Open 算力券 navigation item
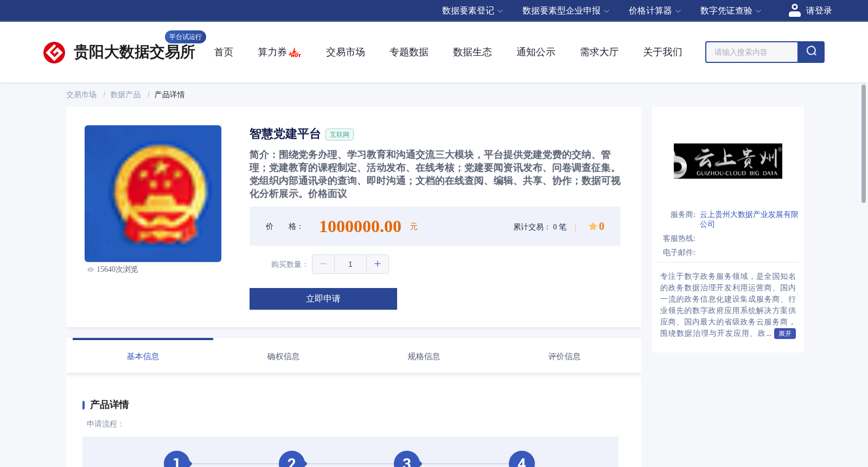The image size is (868, 467). coord(272,52)
